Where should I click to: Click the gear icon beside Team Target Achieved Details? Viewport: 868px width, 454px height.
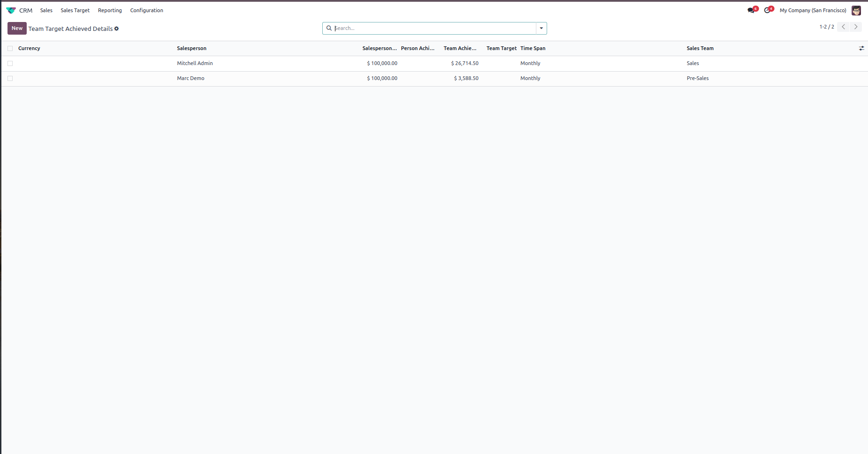click(x=117, y=29)
